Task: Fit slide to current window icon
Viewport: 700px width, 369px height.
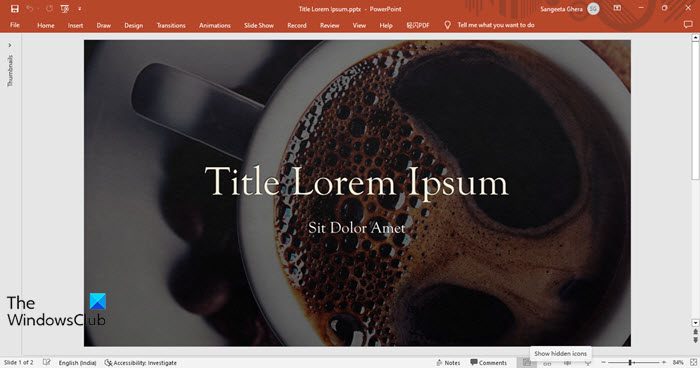Action: 693,363
